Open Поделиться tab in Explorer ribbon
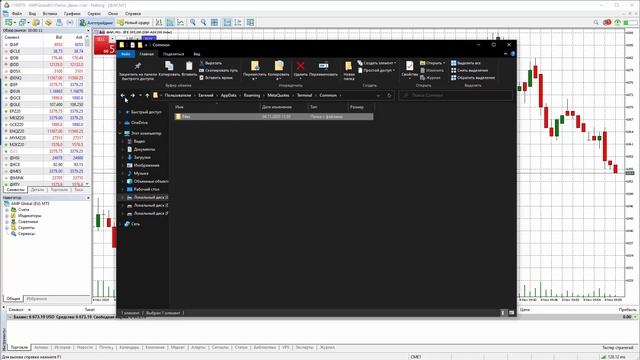The image size is (640, 360). pos(173,54)
